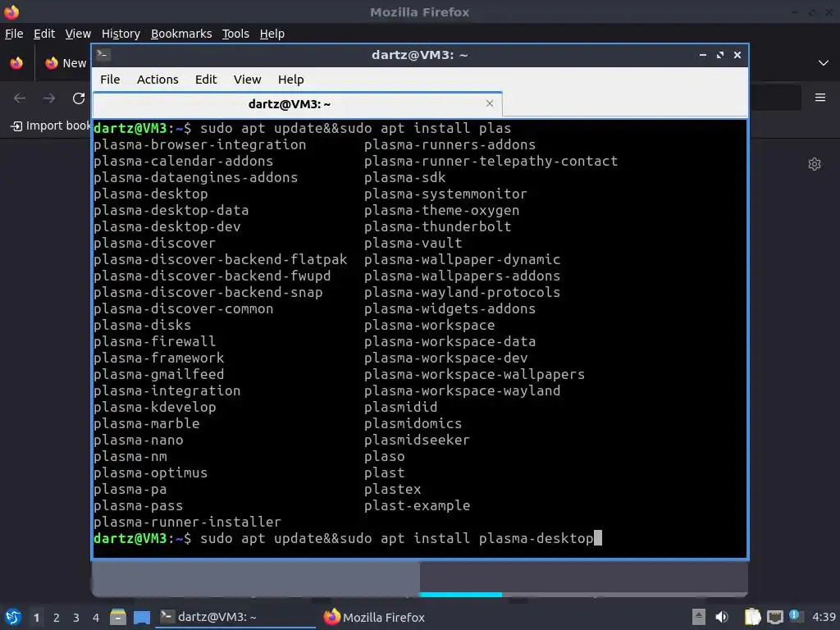Click plasma-discover-backend-flatpak text
This screenshot has height=630, width=840.
[x=220, y=259]
